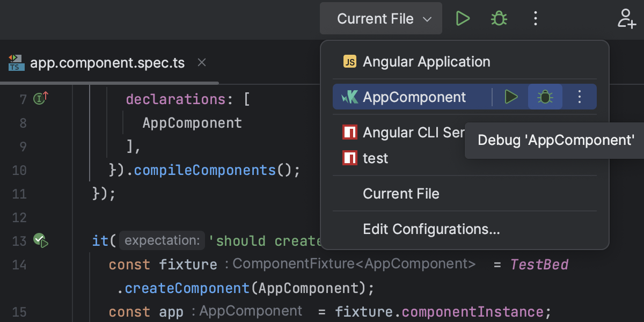
Task: Switch to the app.component.spec.ts tab
Action: [106, 62]
